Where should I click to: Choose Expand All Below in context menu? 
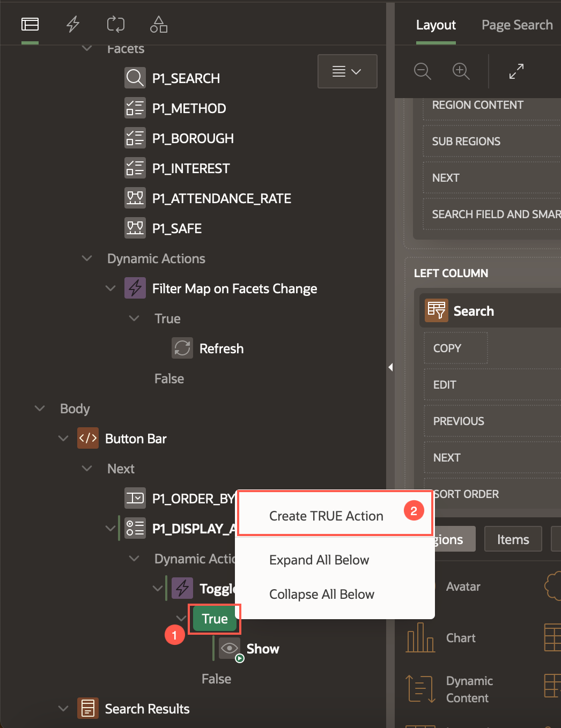click(319, 560)
